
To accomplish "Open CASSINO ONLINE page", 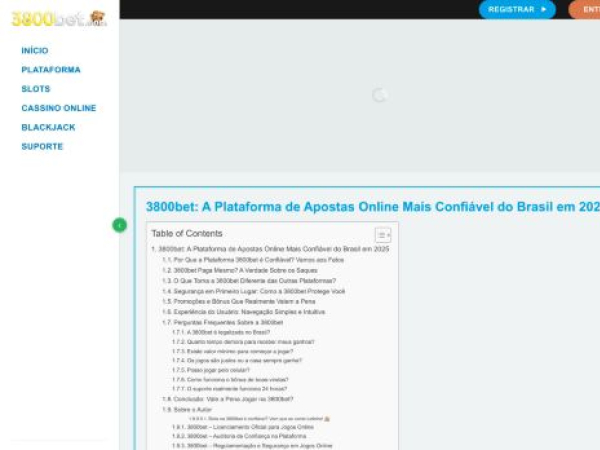I will coord(59,108).
